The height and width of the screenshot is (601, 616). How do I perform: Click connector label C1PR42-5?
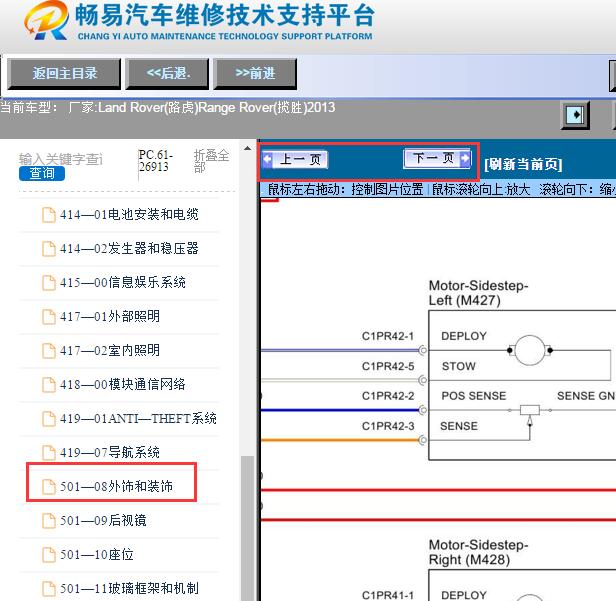click(388, 366)
